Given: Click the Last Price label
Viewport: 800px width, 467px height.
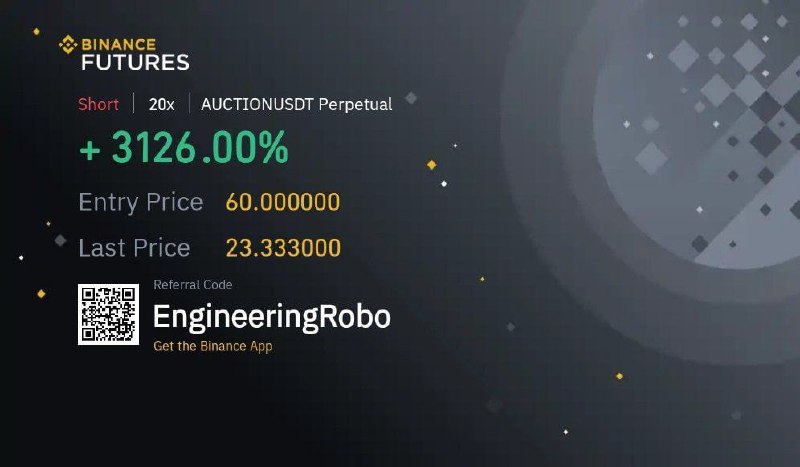Looking at the screenshot, I should [x=134, y=248].
